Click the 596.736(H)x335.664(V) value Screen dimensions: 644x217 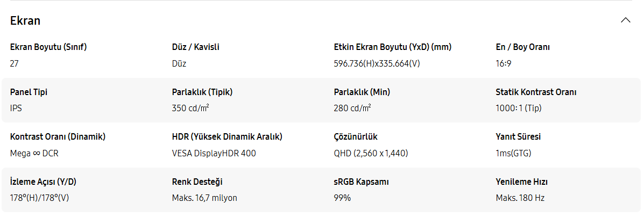377,63
